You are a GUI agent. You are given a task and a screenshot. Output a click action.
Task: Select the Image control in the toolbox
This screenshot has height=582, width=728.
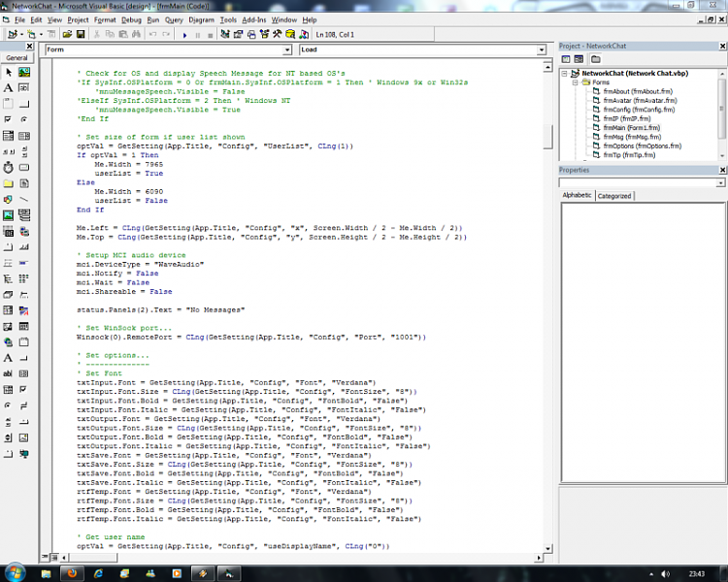click(9, 215)
